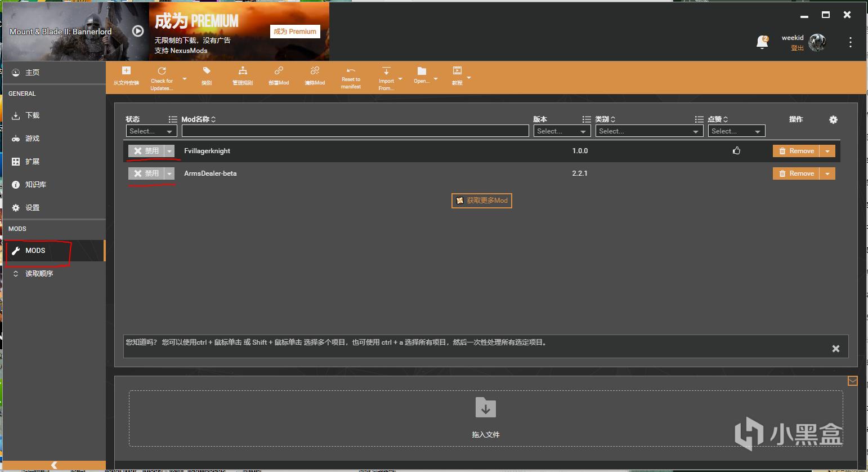The image size is (868, 472).
Task: Open the 版本 filter Select dropdown
Action: (562, 131)
